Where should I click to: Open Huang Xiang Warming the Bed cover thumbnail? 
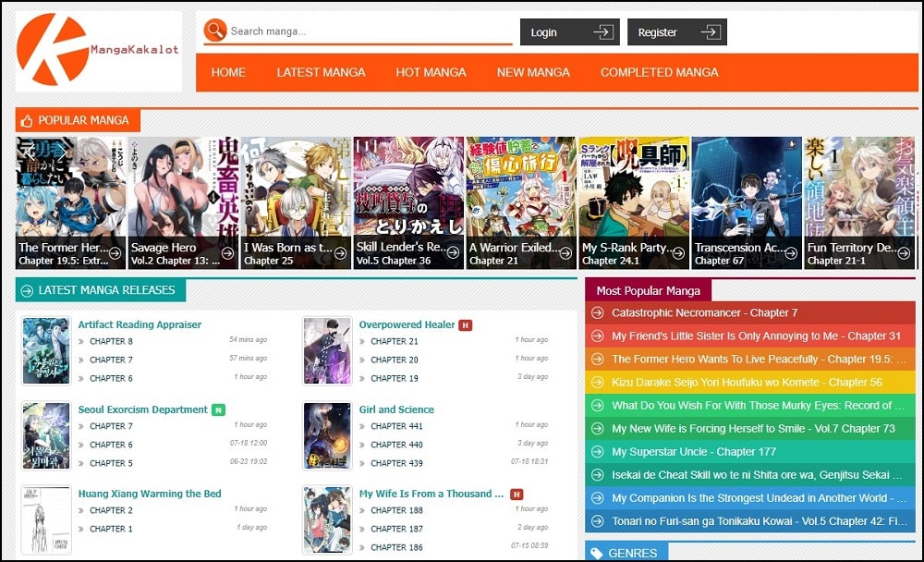(x=46, y=520)
